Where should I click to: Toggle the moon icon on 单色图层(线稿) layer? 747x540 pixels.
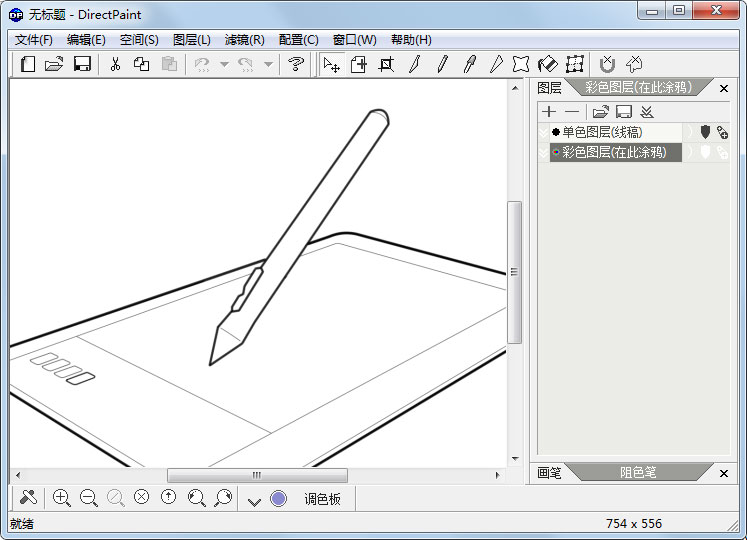pos(689,132)
